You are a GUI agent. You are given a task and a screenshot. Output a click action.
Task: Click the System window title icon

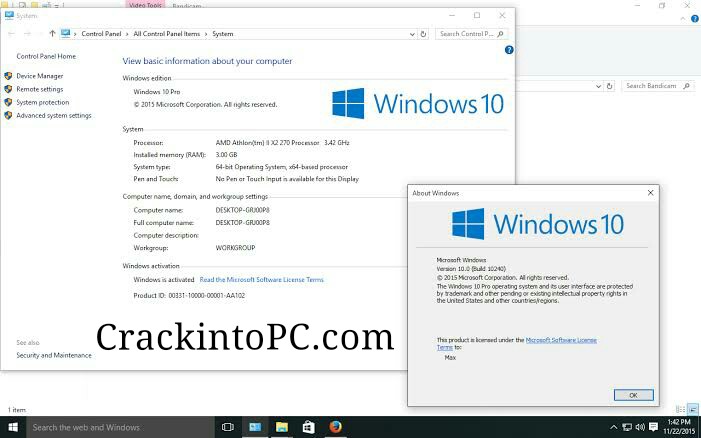[x=9, y=16]
